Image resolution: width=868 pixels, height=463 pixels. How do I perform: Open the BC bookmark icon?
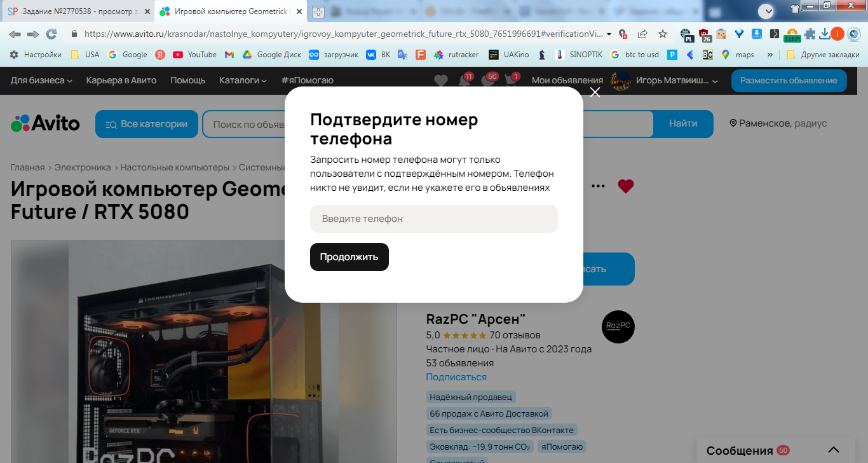707,55
